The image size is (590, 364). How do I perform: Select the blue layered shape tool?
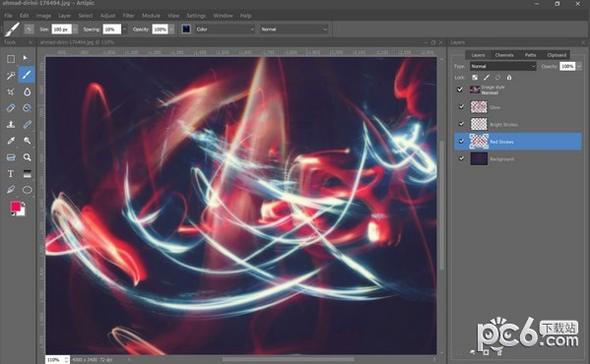pyautogui.click(x=11, y=157)
